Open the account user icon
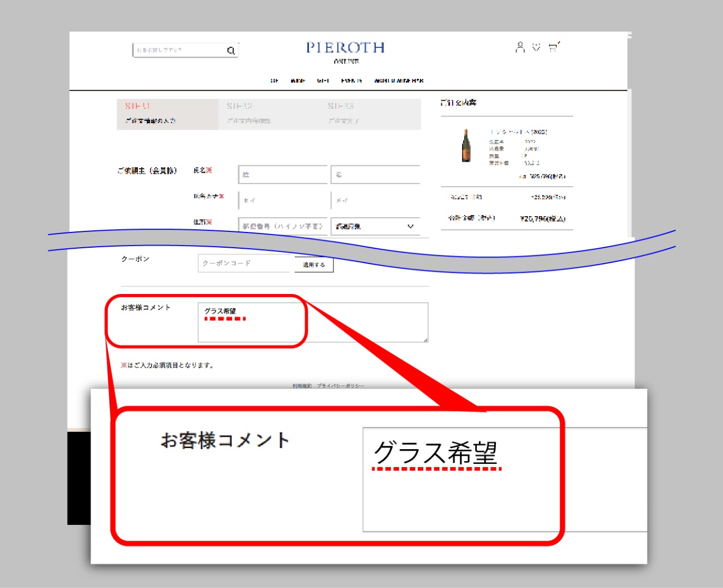This screenshot has height=588, width=723. (x=520, y=47)
